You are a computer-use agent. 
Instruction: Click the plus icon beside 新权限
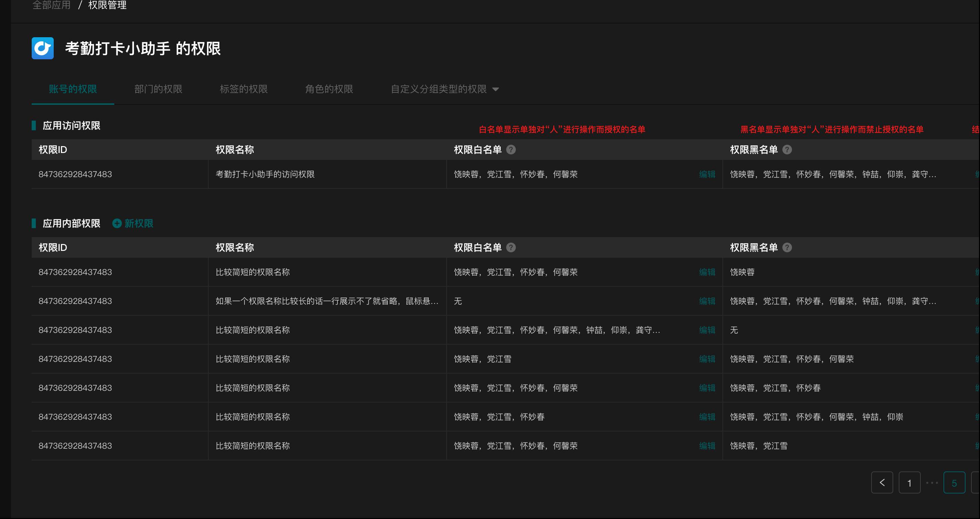[117, 224]
